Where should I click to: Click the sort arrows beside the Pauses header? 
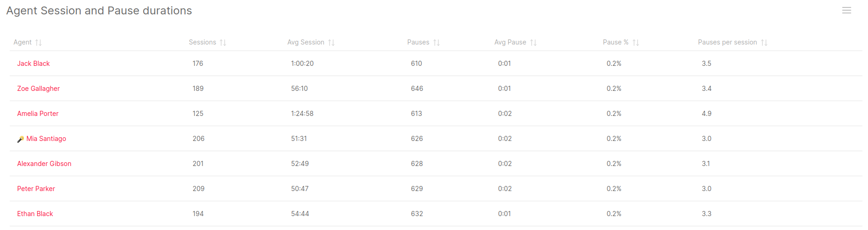(437, 43)
